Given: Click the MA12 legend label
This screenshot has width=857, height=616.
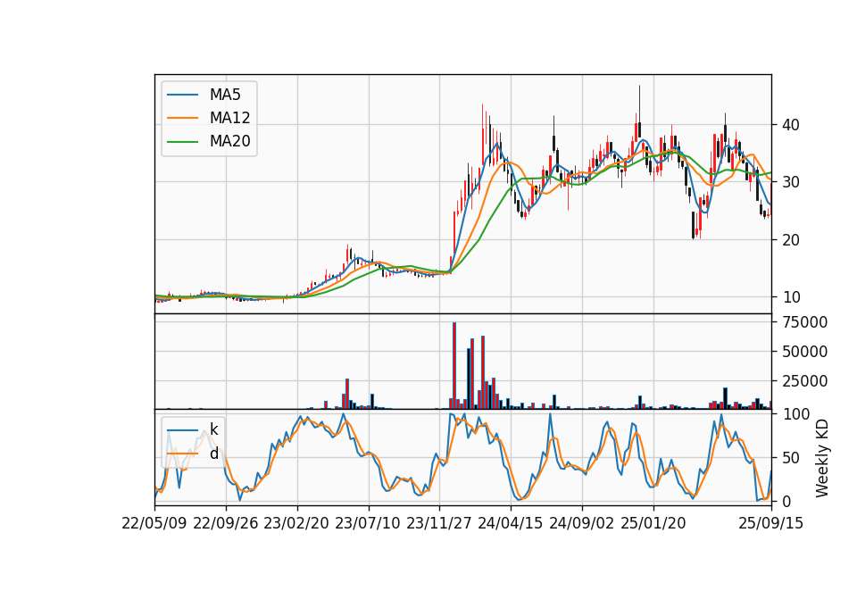Looking at the screenshot, I should tap(229, 118).
